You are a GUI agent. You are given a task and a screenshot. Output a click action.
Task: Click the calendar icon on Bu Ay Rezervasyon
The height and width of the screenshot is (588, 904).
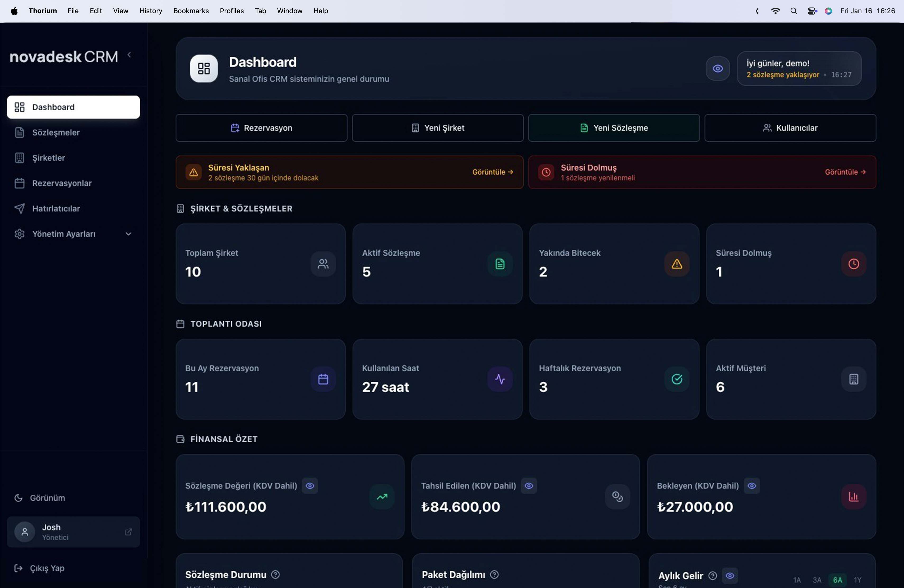(x=323, y=379)
